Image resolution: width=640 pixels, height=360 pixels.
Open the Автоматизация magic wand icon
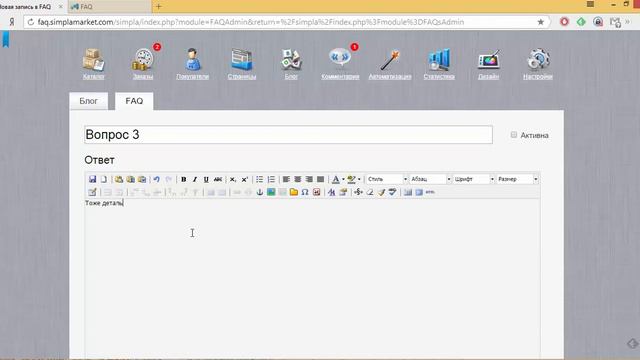point(390,60)
